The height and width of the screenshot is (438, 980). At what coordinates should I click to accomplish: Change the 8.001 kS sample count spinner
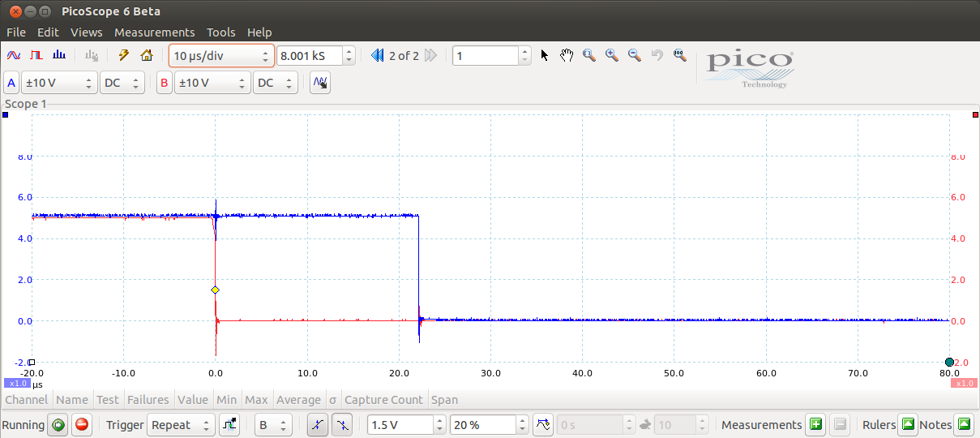pos(349,56)
